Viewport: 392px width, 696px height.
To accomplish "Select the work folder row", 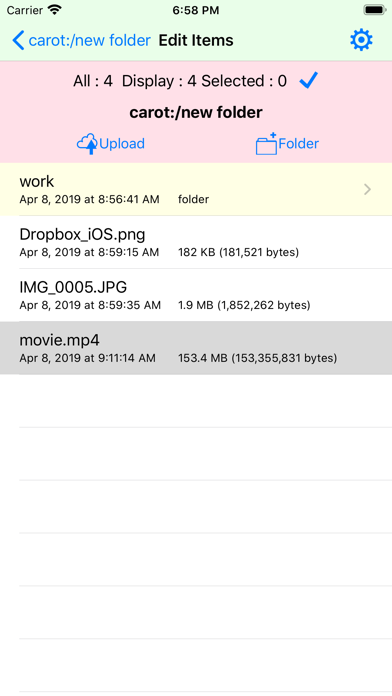I will tap(196, 190).
